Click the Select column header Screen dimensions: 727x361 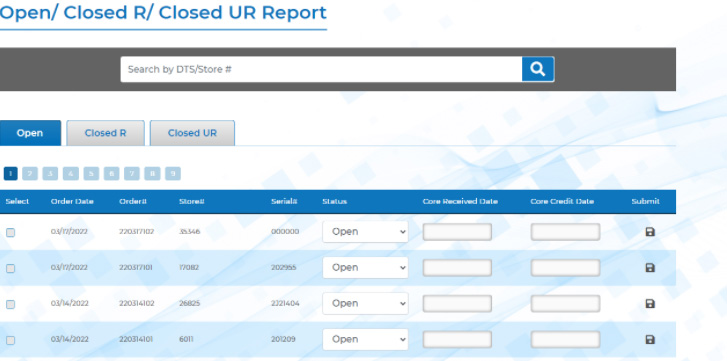17,202
